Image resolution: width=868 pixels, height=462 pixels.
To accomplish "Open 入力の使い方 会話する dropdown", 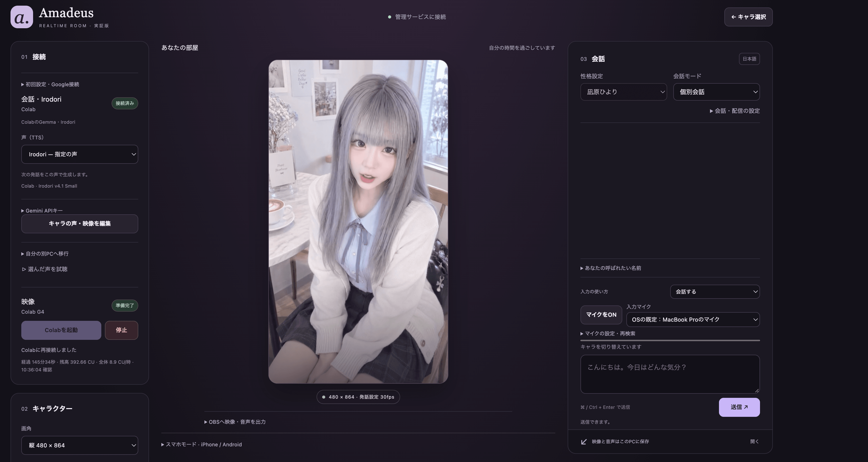I will point(715,292).
